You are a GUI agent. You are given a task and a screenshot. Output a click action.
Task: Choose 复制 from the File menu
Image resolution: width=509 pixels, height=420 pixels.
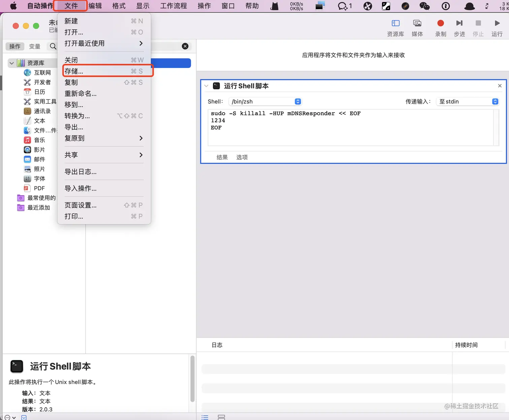[104, 82]
